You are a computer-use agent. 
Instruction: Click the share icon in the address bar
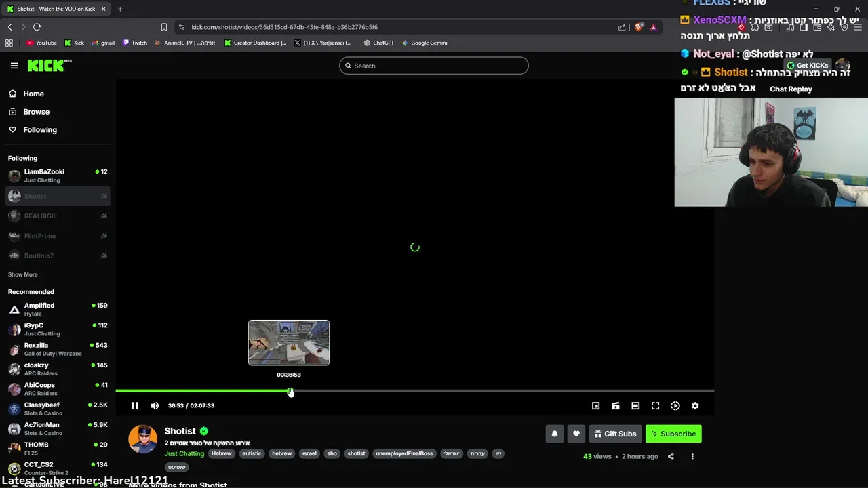pyautogui.click(x=622, y=27)
